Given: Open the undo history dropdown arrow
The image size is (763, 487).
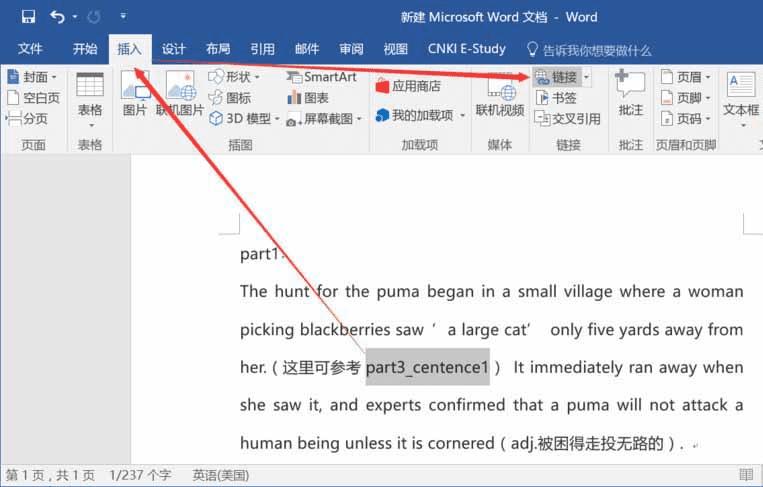Looking at the screenshot, I should point(74,17).
